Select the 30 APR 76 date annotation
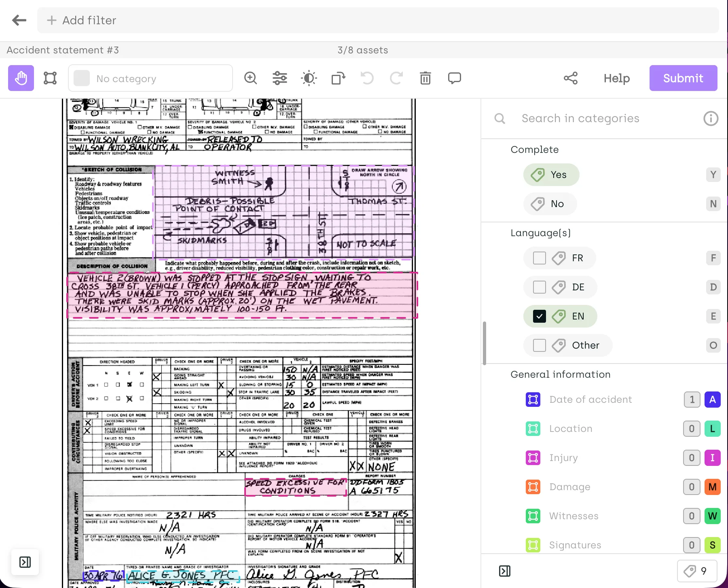728x588 pixels. [x=103, y=575]
